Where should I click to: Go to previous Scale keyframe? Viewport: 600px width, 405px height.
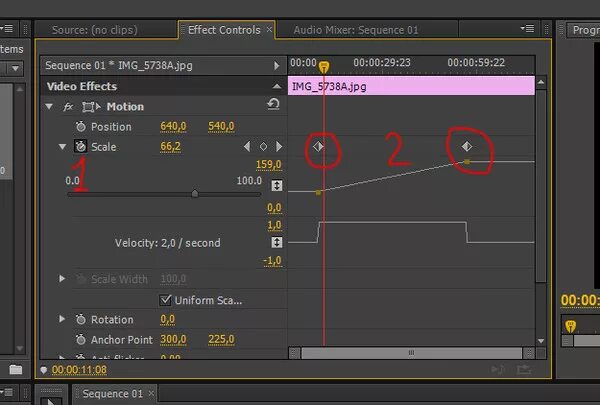point(247,146)
